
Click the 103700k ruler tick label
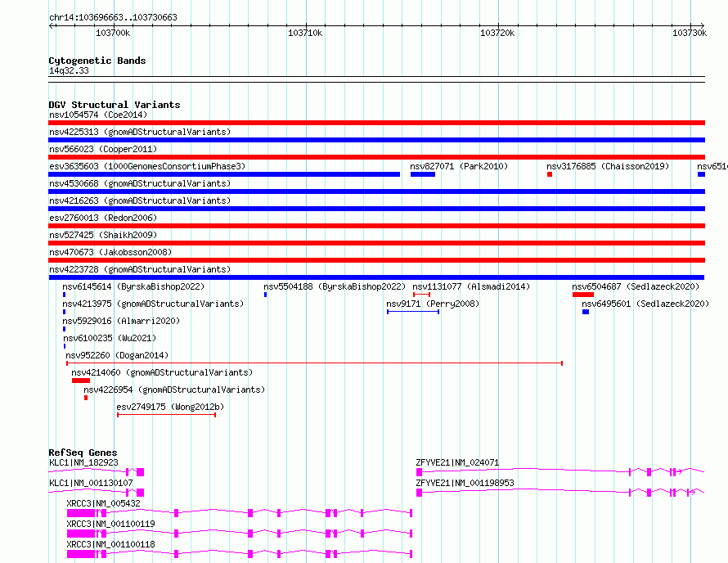[113, 33]
